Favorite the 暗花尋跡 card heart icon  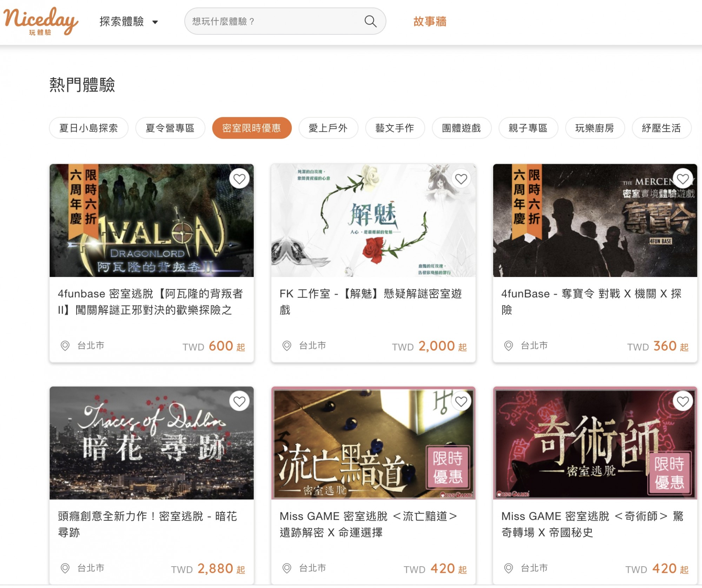[x=239, y=401]
